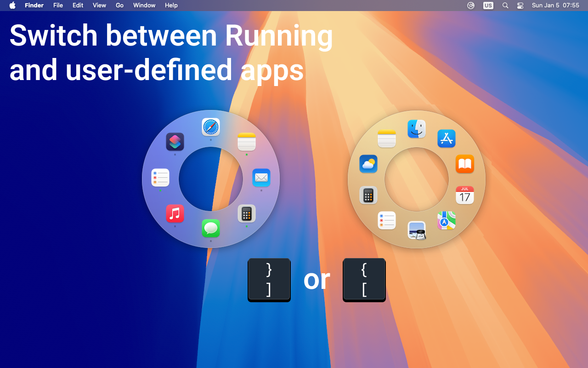588x368 pixels.
Task: Select Notes in the right wheel
Action: (387, 138)
